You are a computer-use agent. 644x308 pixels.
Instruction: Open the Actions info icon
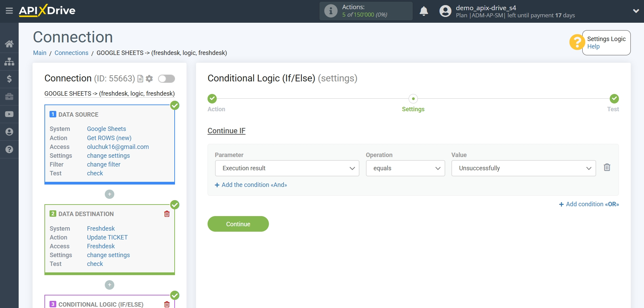[x=331, y=11]
